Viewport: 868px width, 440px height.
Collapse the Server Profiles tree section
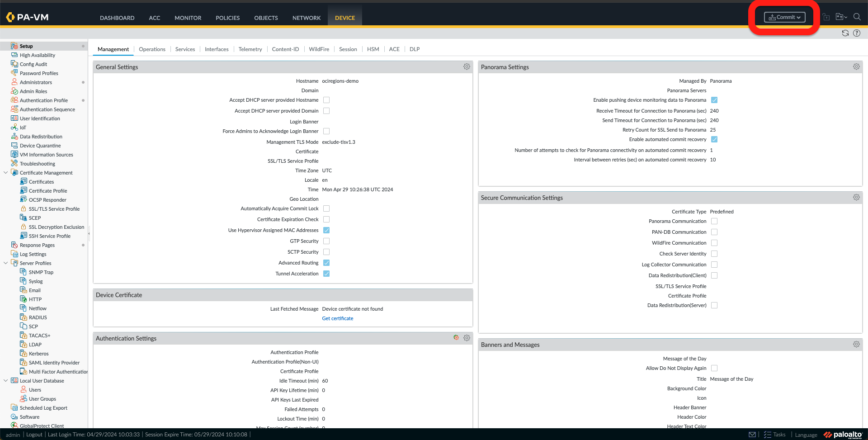coord(5,263)
